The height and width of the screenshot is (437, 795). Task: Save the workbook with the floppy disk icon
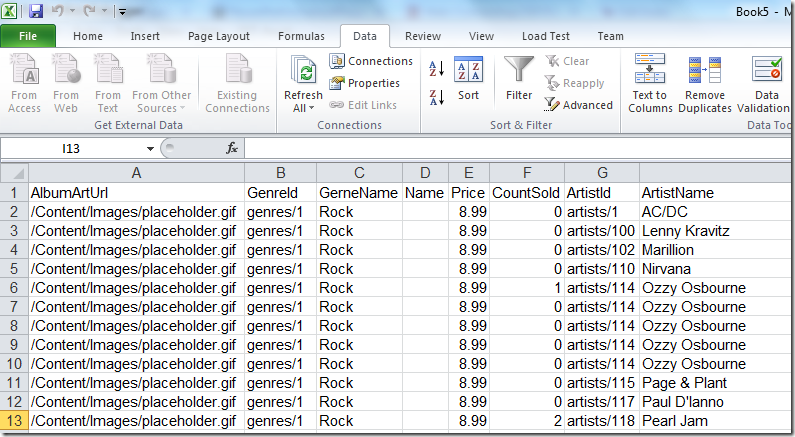[x=35, y=11]
